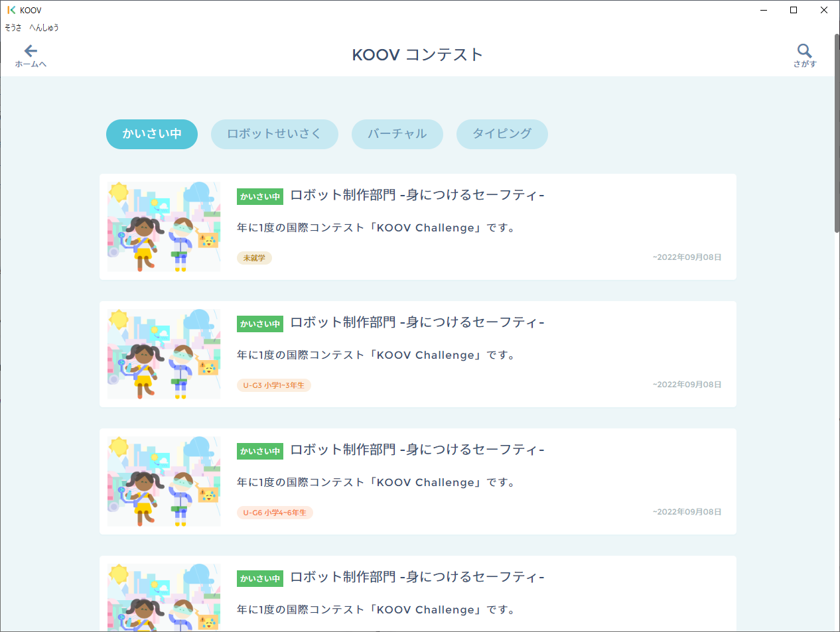
Task: Minimize the KOOV window
Action: [764, 10]
